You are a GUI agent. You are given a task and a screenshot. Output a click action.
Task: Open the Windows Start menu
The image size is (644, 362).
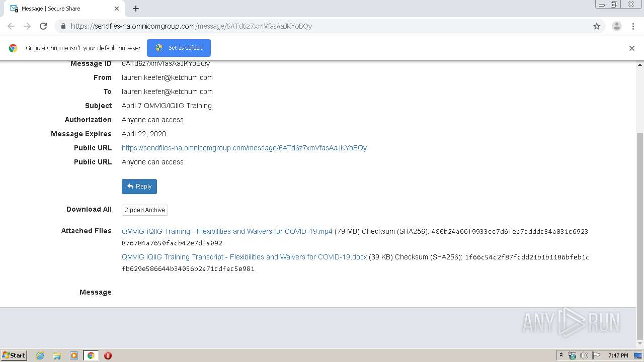click(x=14, y=355)
